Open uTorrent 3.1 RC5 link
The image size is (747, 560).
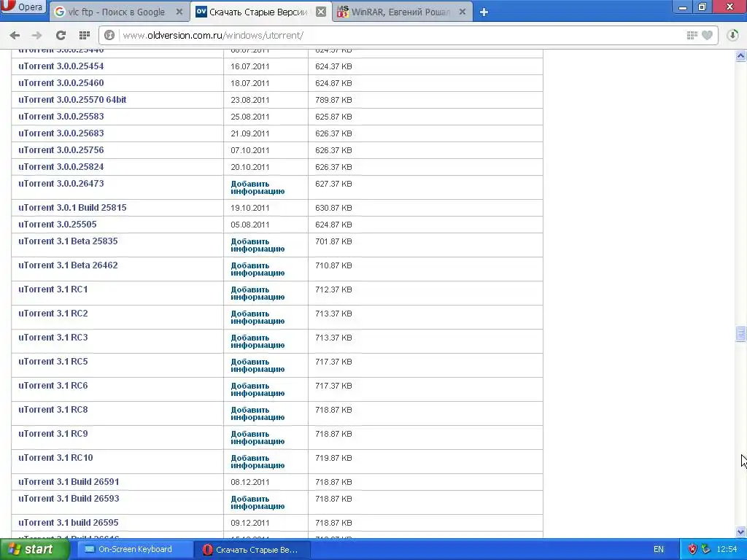53,362
